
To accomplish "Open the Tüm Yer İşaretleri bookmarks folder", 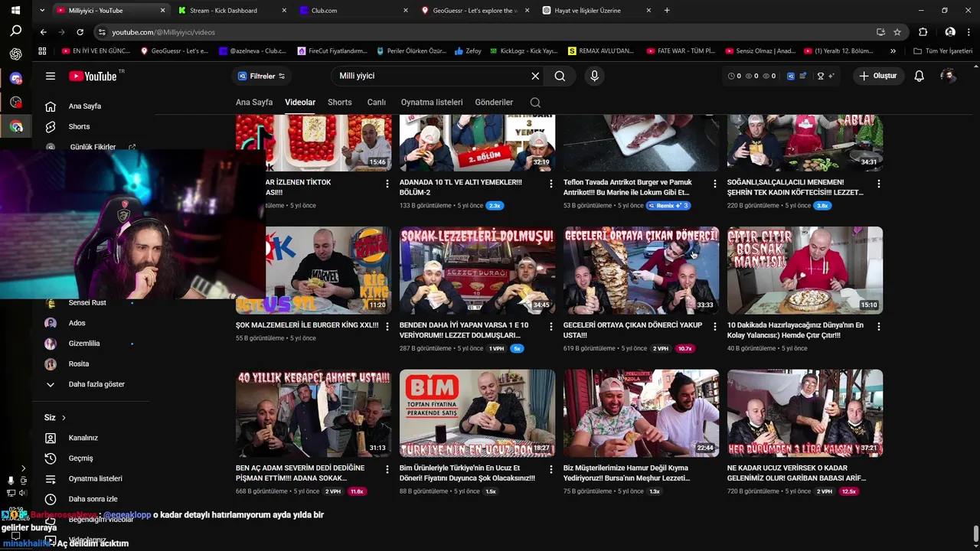I will click(x=942, y=51).
